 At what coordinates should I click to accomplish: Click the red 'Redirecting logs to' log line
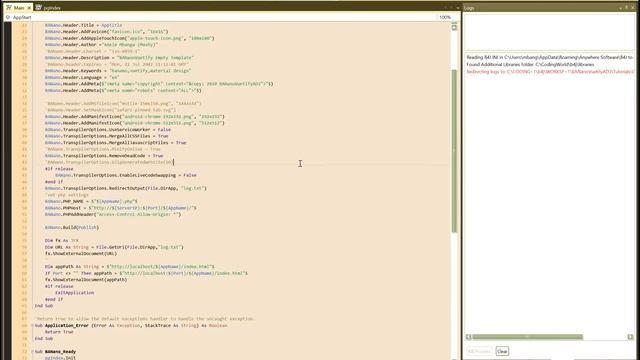tap(549, 71)
